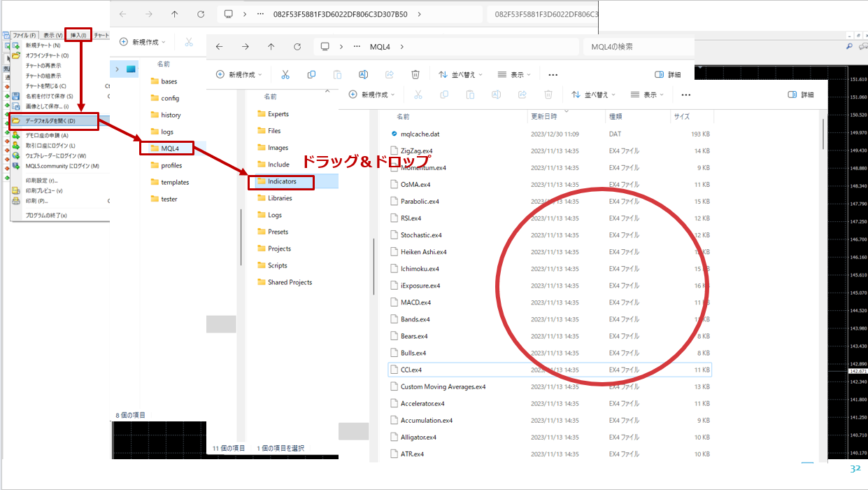
Task: Choose データフォルダを開く (D) from the File menu
Action: [55, 122]
